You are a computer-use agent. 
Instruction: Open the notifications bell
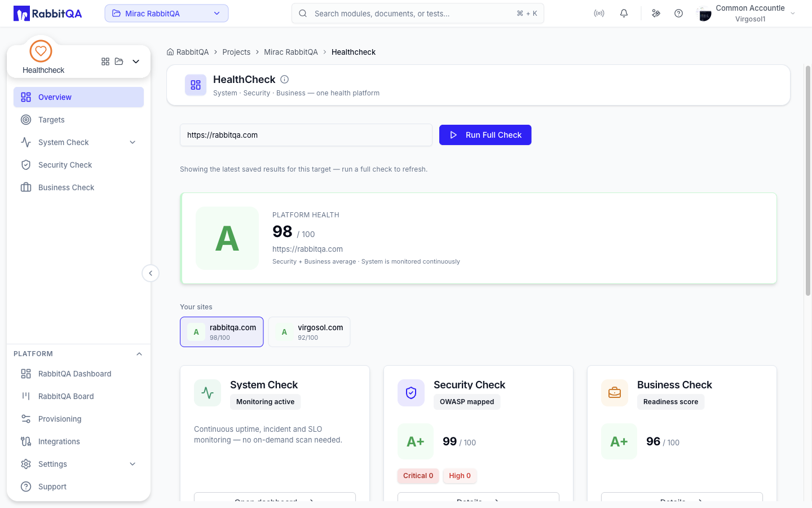click(x=624, y=14)
